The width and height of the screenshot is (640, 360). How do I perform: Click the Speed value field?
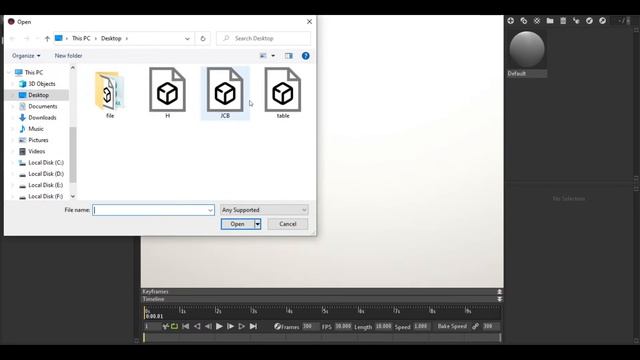coord(422,326)
